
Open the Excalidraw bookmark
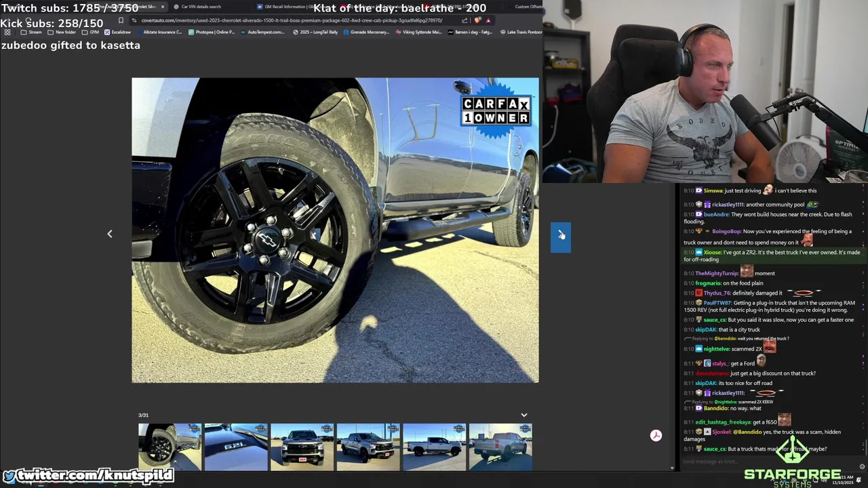117,32
